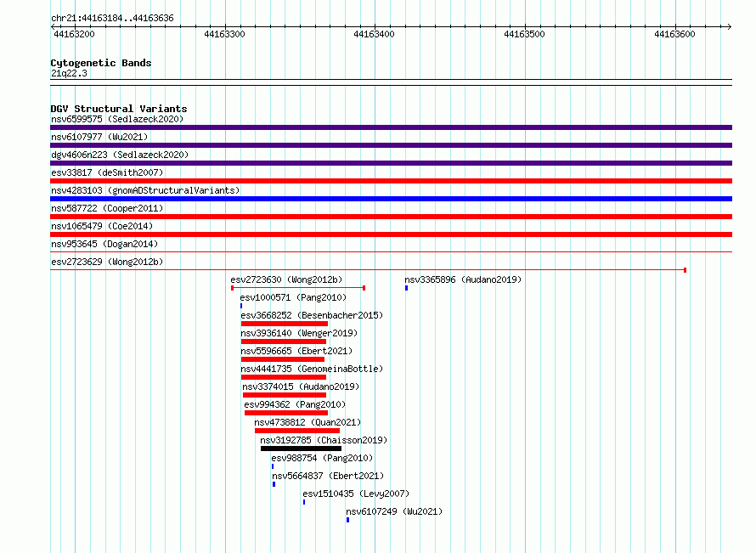Image resolution: width=756 pixels, height=553 pixels.
Task: Click ruler position 44163500
Action: pyautogui.click(x=525, y=34)
